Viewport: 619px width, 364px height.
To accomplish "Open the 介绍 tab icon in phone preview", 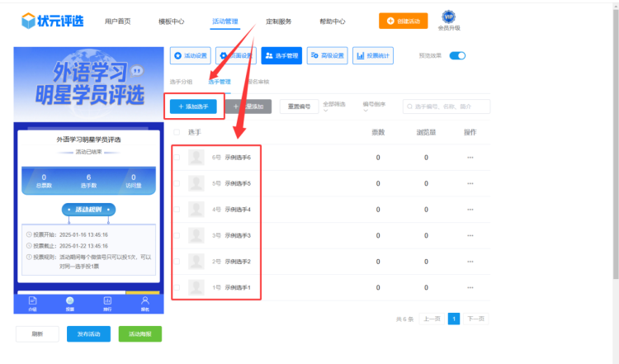I will pyautogui.click(x=33, y=302).
